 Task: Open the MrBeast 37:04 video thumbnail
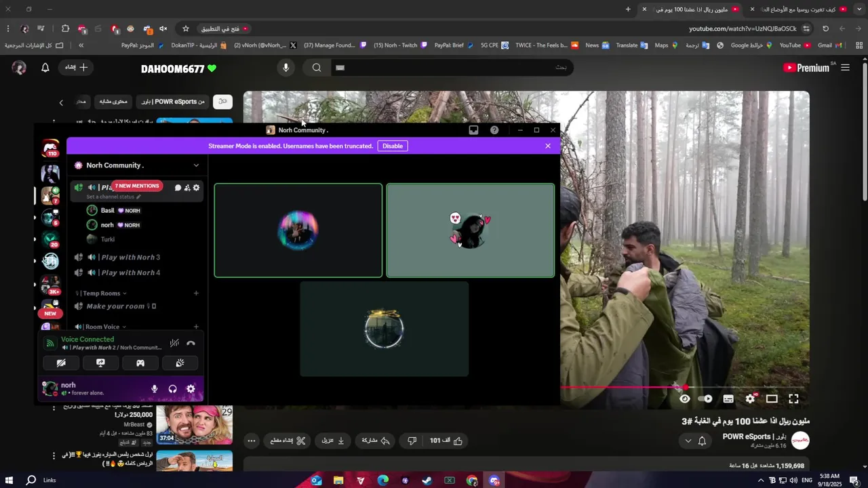point(195,425)
